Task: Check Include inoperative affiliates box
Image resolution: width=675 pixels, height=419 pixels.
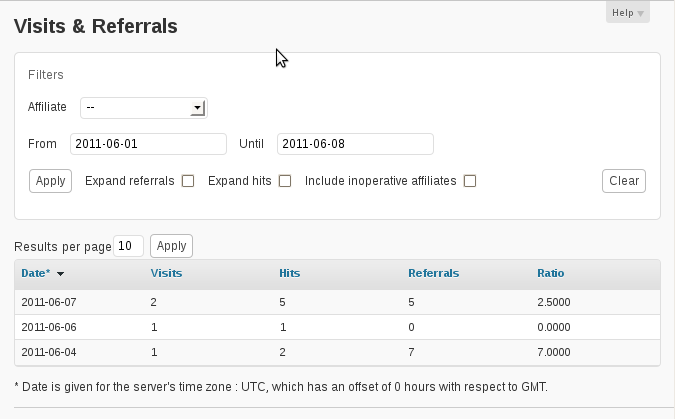Action: (x=470, y=181)
